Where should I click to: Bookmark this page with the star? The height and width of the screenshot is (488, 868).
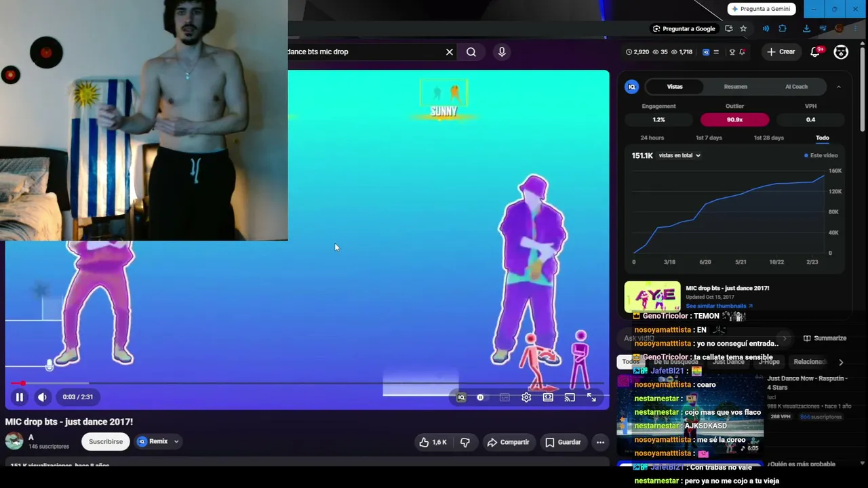click(x=743, y=28)
